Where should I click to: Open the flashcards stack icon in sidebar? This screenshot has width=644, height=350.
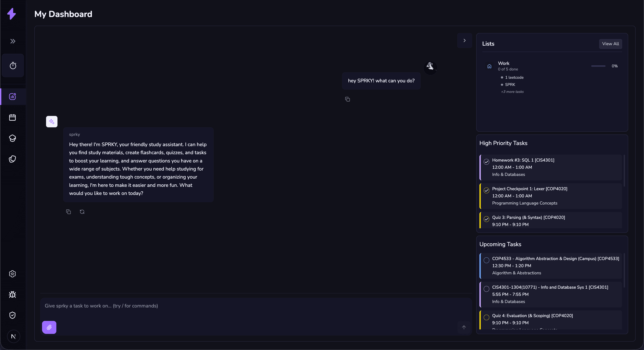pos(13,159)
